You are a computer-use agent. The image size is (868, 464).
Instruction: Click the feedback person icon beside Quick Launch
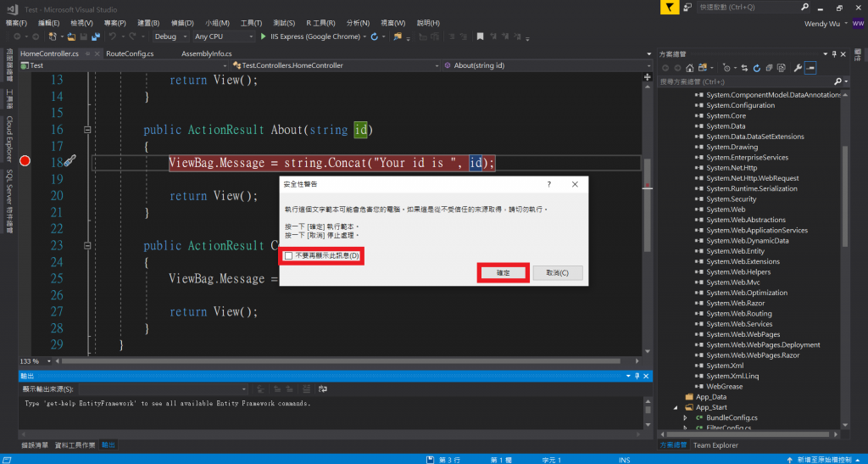(687, 7)
